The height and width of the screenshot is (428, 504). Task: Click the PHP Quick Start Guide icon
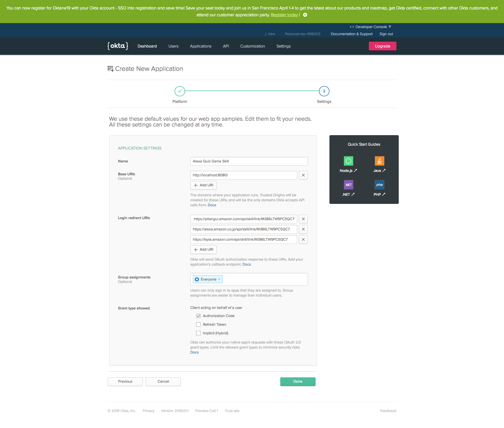pos(378,185)
